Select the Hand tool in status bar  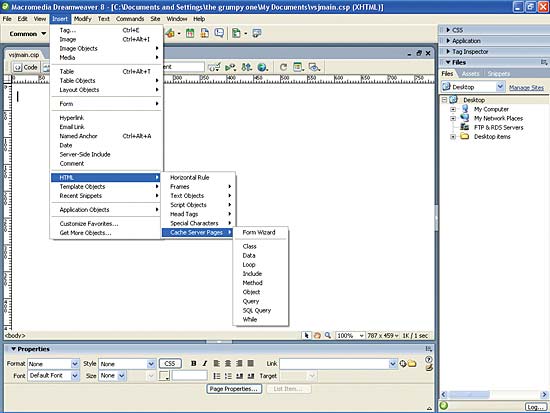[317, 335]
